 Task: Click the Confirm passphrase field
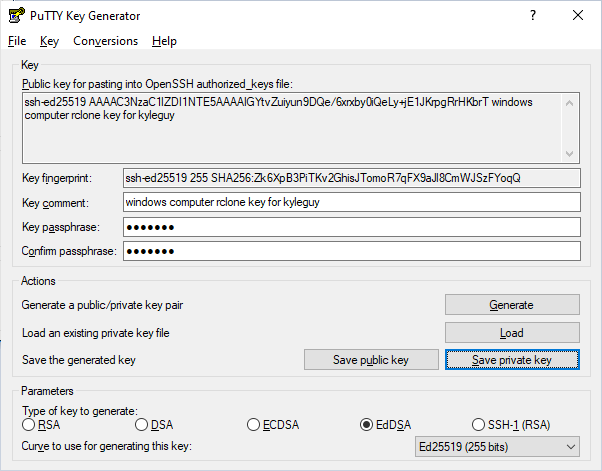click(351, 251)
